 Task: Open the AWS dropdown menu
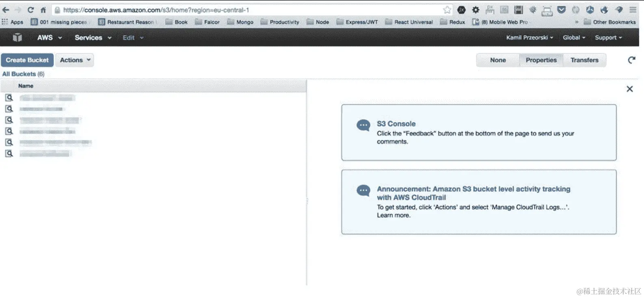tap(50, 37)
